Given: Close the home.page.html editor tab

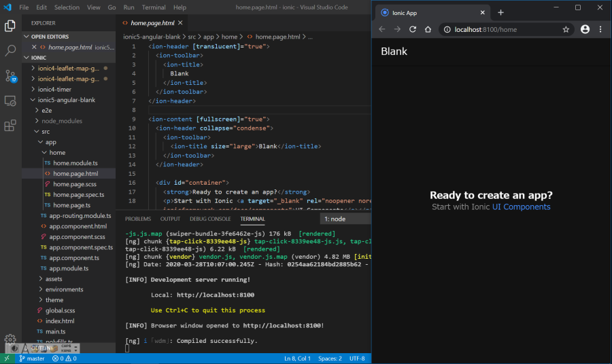Looking at the screenshot, I should [180, 23].
